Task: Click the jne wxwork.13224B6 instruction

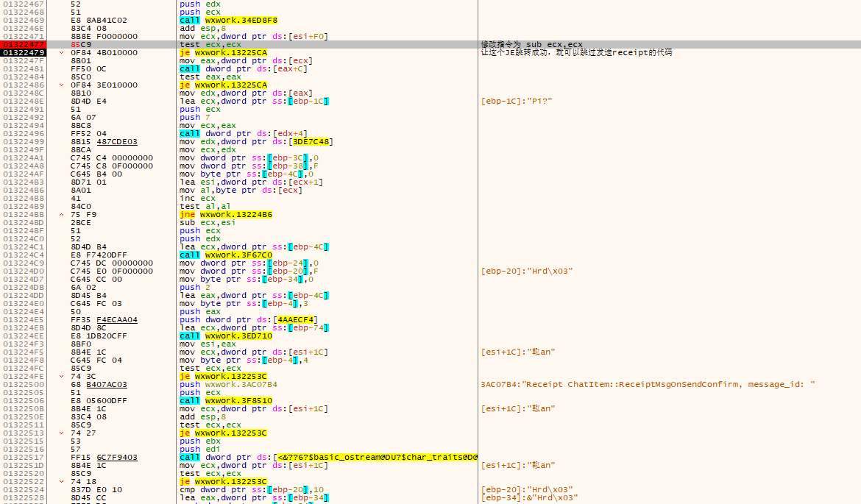Action: point(226,215)
